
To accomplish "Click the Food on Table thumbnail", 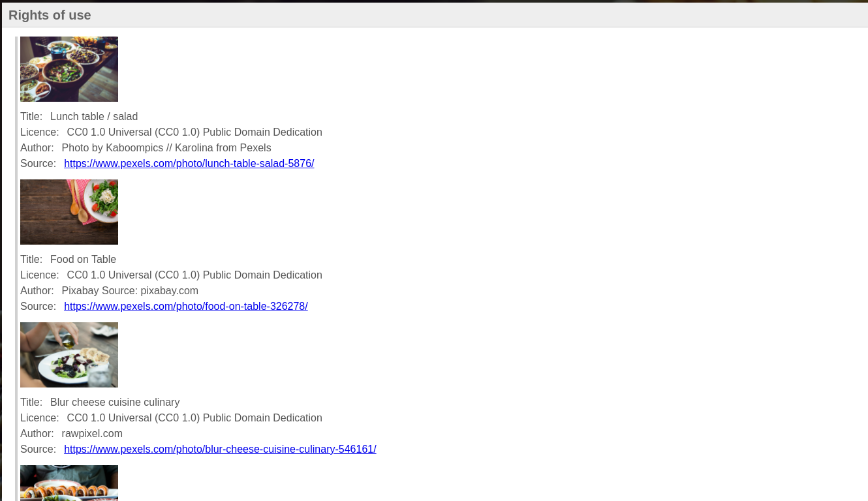I will 69,212.
